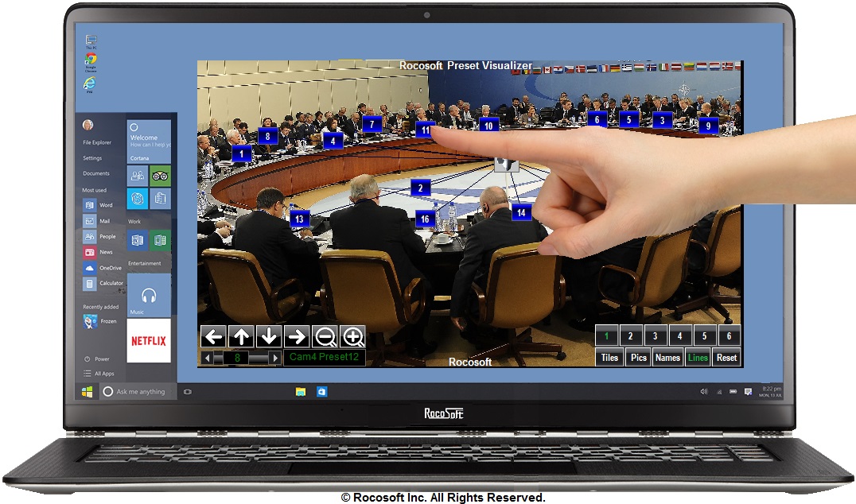Open Google Chrome from the desktop
The height and width of the screenshot is (504, 856).
91,62
